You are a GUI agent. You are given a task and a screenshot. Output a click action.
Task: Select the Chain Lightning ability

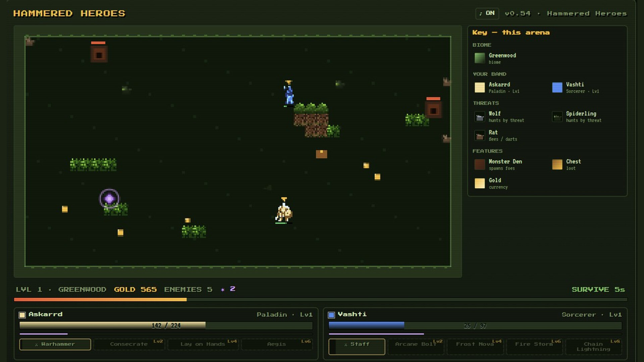coord(593,347)
